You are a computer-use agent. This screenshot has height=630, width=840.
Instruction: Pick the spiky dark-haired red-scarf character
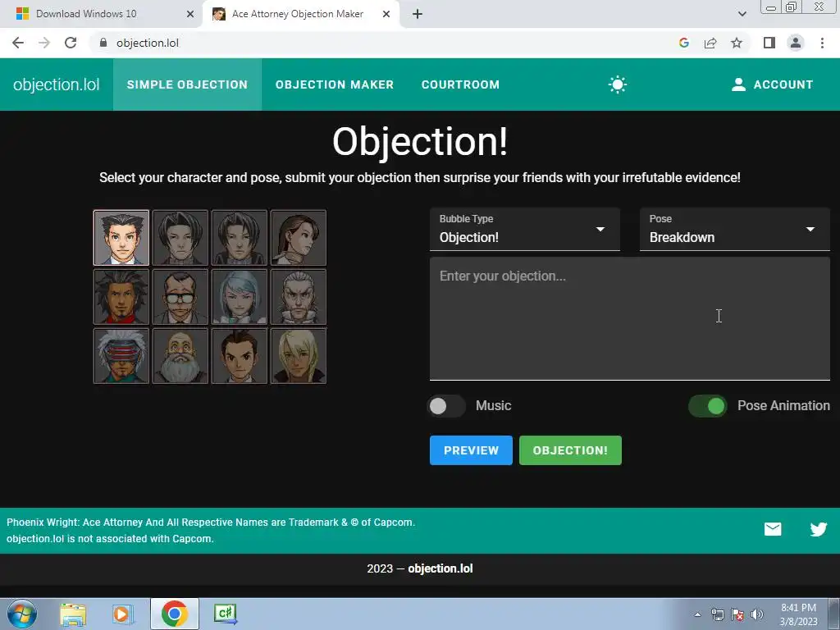coord(121,297)
